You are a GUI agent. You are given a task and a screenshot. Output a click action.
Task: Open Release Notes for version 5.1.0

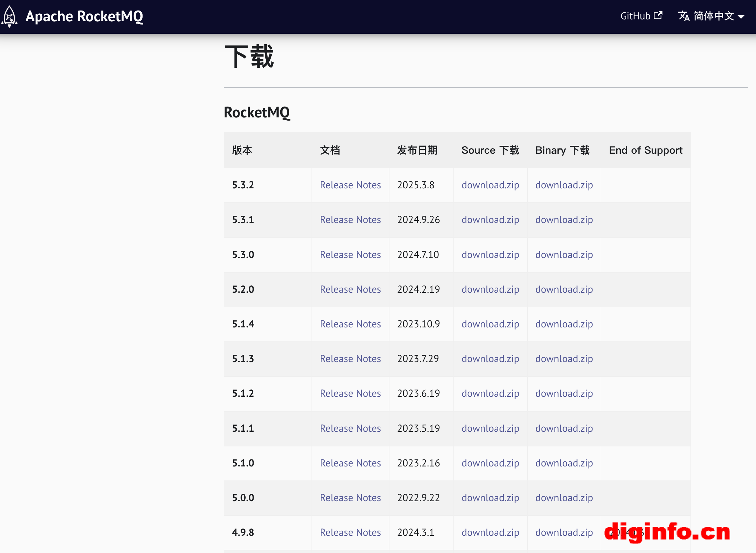[x=350, y=463]
